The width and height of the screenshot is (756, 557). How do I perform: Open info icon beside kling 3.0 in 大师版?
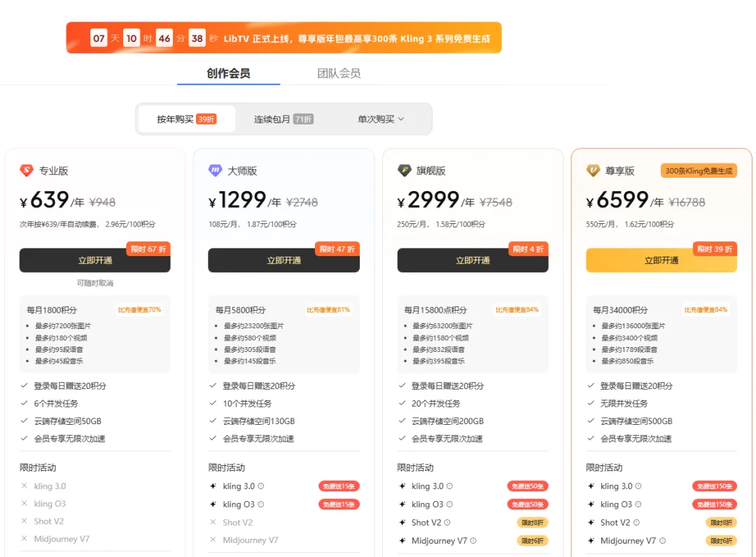click(261, 486)
